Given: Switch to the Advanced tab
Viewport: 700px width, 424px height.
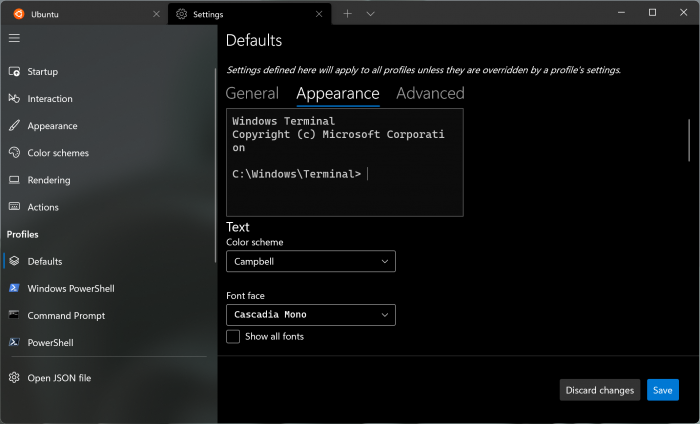Looking at the screenshot, I should click(x=430, y=93).
